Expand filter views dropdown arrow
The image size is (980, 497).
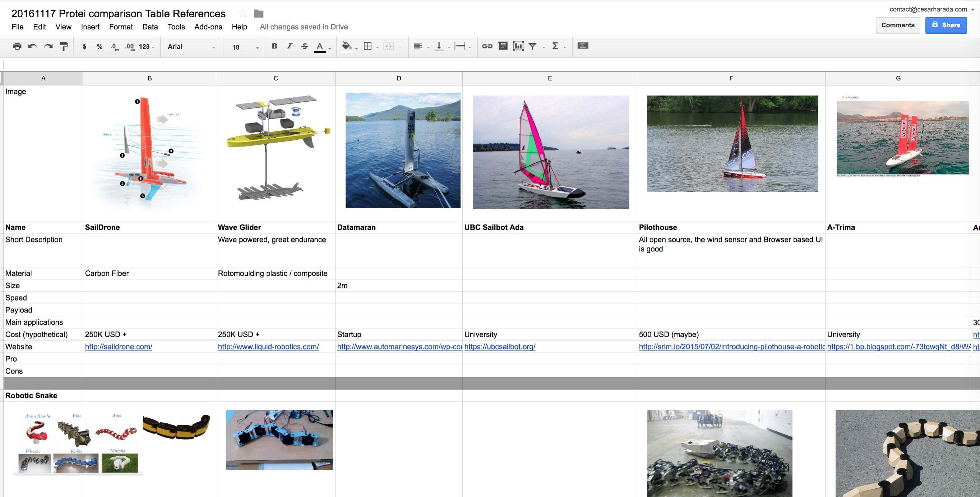(544, 47)
